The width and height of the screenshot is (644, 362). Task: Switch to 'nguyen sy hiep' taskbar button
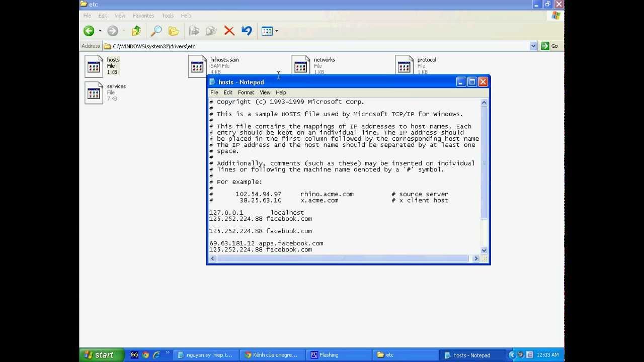(206, 355)
